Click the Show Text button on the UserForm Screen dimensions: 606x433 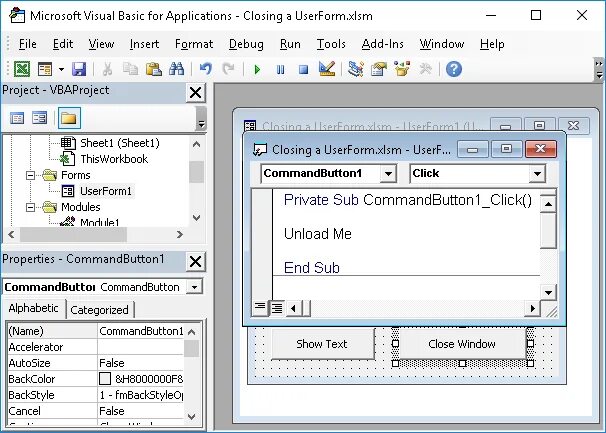(x=322, y=344)
